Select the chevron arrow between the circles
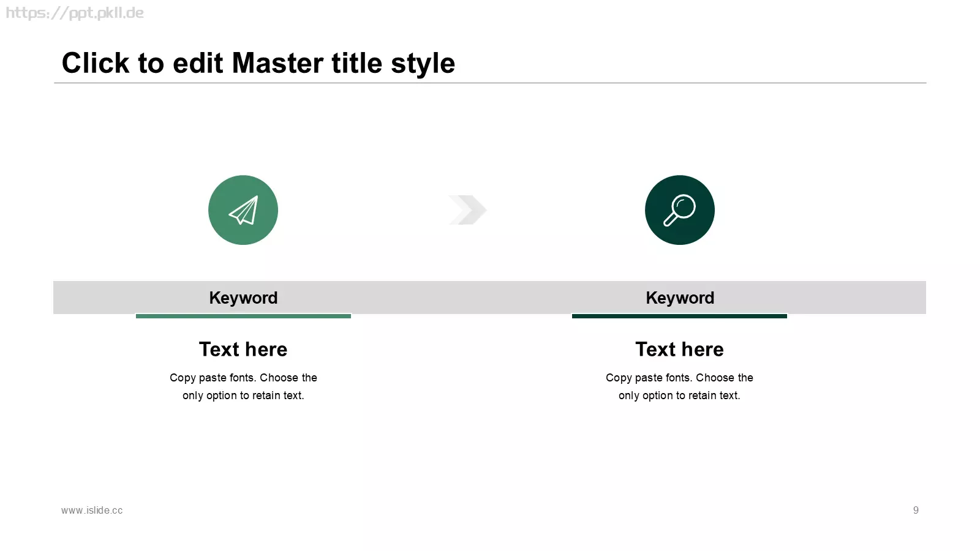The height and width of the screenshot is (551, 980). (468, 210)
